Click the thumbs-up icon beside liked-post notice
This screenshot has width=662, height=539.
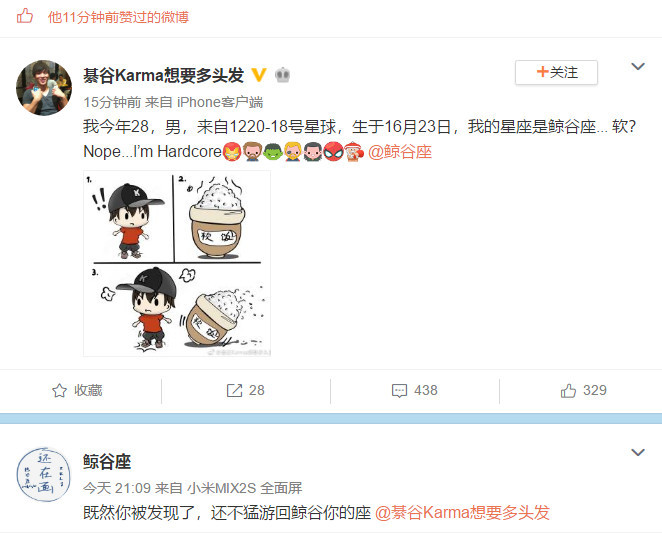click(x=25, y=16)
